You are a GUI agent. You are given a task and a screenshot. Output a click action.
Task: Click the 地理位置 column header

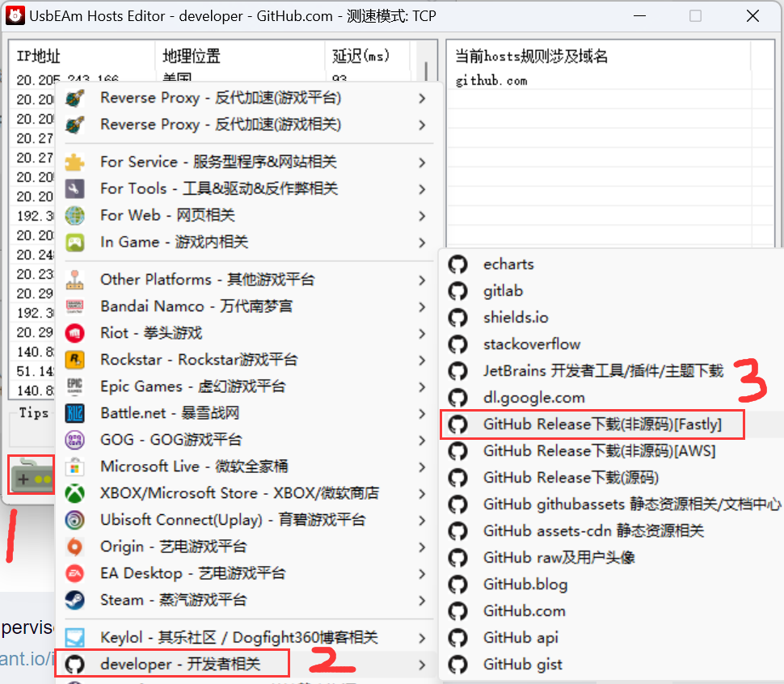240,56
